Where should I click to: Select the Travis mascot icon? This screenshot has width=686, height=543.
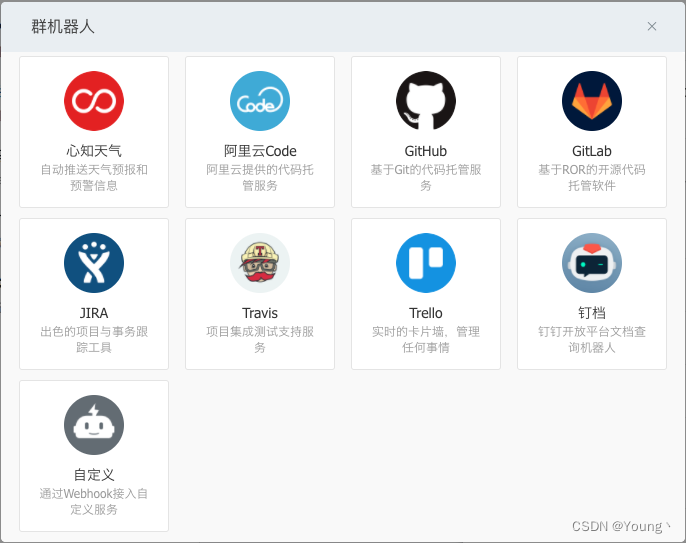click(260, 263)
